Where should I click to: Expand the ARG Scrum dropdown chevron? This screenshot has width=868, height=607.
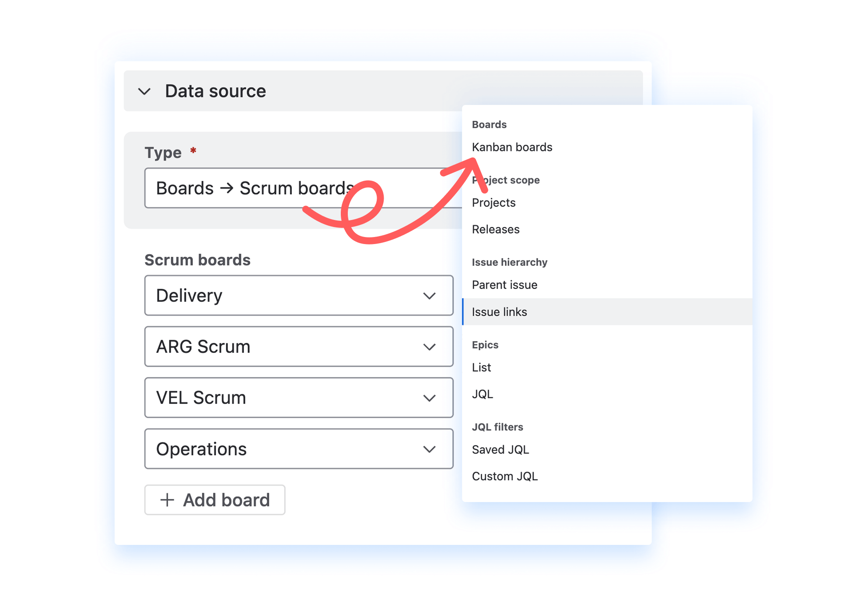click(429, 347)
